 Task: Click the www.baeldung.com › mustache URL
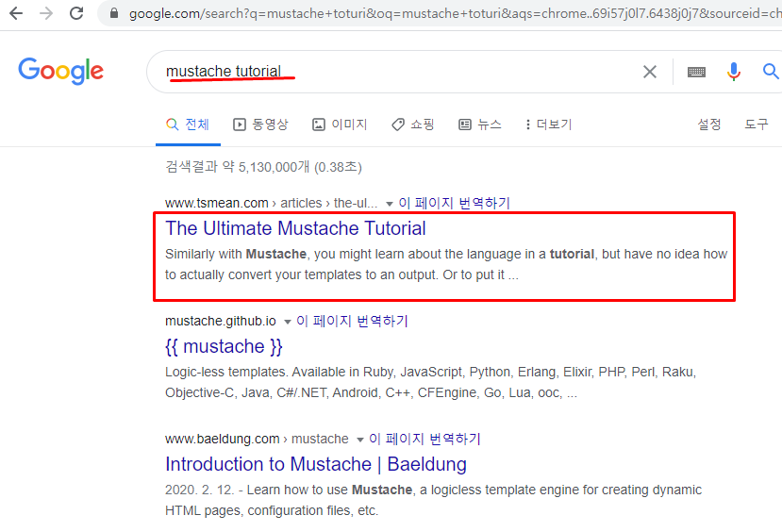click(257, 439)
